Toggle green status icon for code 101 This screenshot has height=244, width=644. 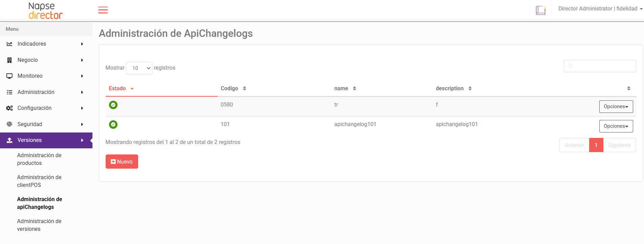pyautogui.click(x=113, y=125)
